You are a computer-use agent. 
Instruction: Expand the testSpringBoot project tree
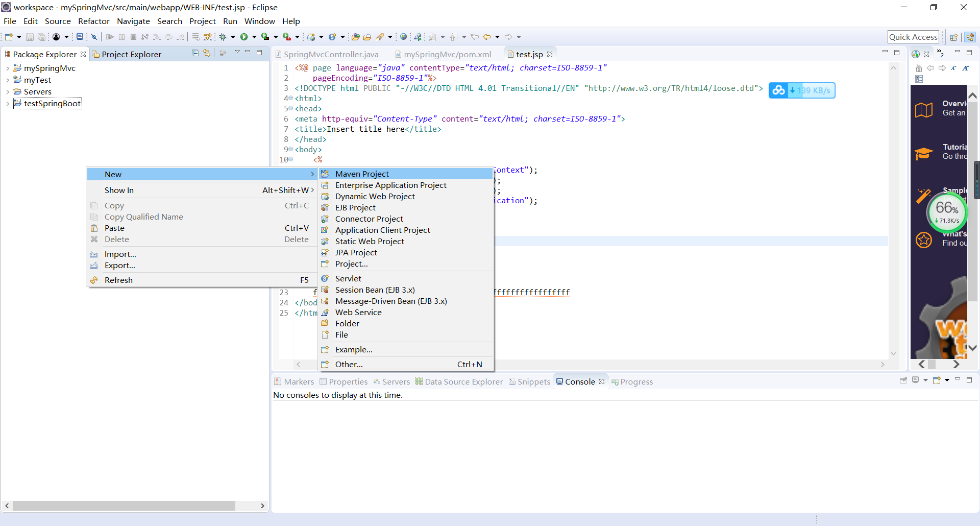[x=7, y=104]
